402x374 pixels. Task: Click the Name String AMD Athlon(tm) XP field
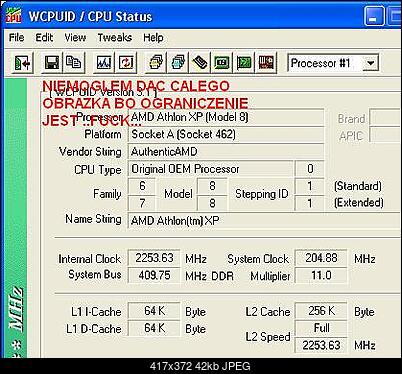click(263, 221)
